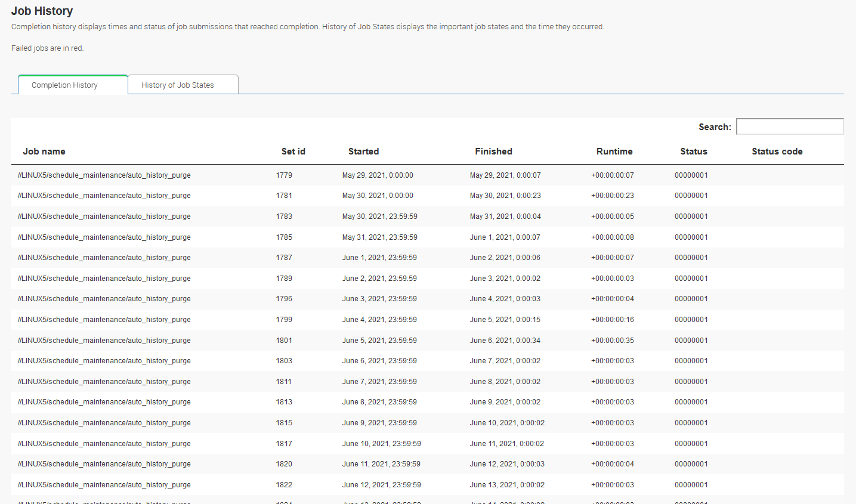This screenshot has height=504, width=856.
Task: Switch to the History of Job States tab
Action: coord(177,85)
